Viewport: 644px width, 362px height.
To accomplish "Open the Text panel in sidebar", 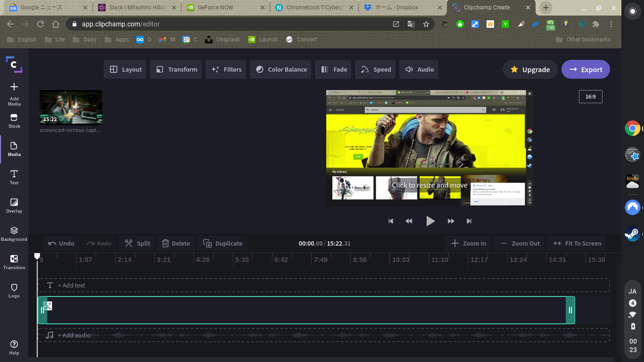I will (x=14, y=178).
